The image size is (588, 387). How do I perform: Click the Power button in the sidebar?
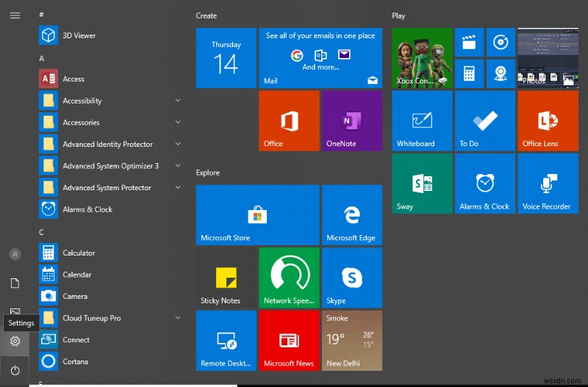[x=15, y=370]
